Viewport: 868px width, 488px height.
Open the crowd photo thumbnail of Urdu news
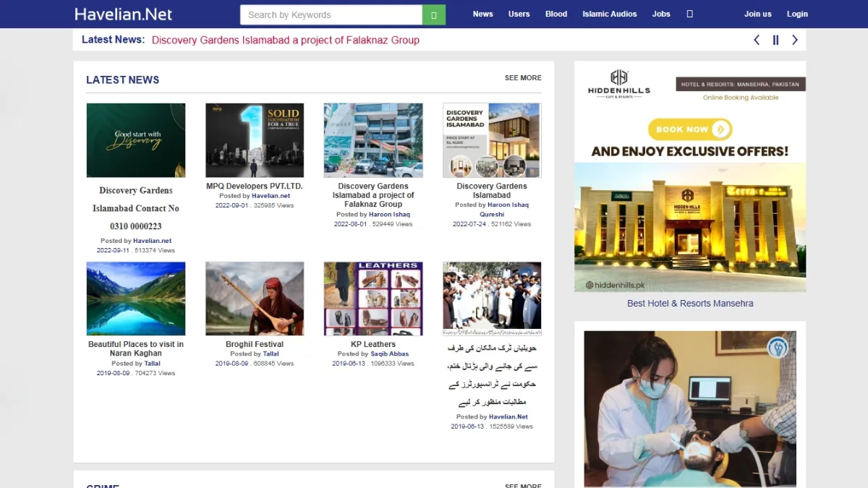click(492, 299)
